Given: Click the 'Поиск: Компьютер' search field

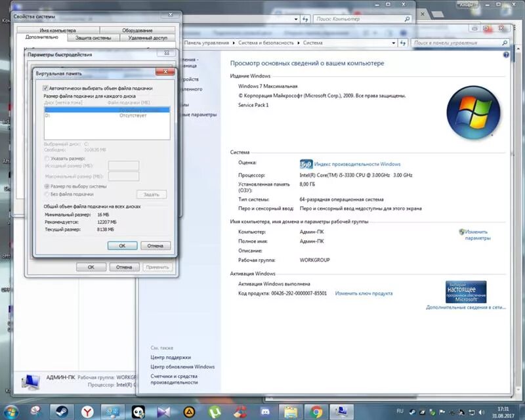Looking at the screenshot, I should 362,19.
